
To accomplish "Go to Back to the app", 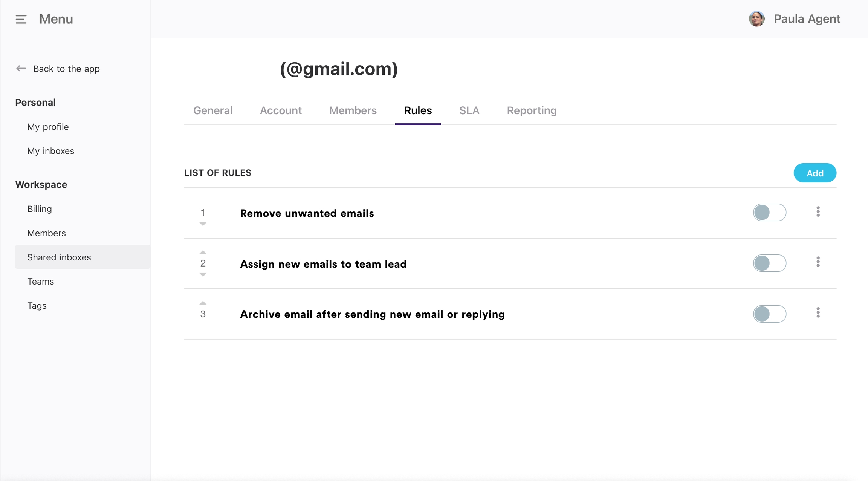I will coord(66,69).
